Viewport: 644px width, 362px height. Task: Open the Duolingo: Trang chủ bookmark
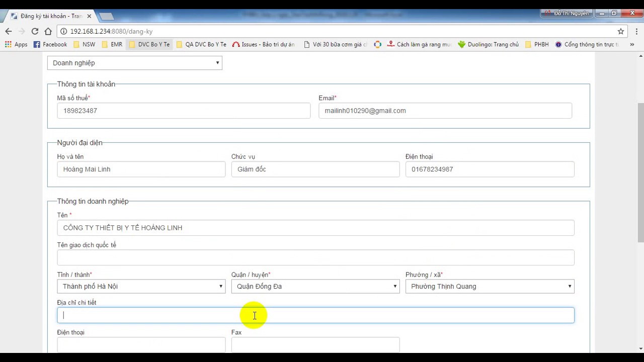[x=488, y=44]
